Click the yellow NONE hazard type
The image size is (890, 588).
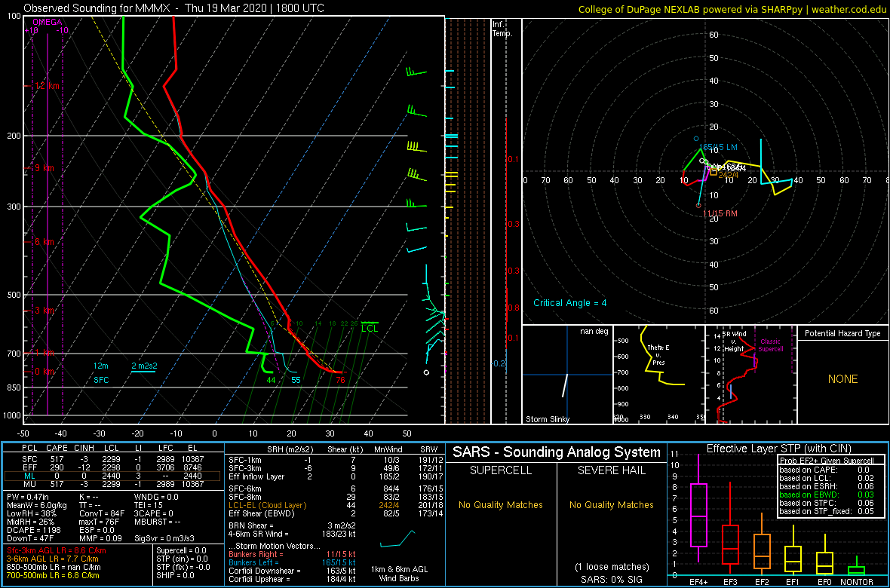842,379
